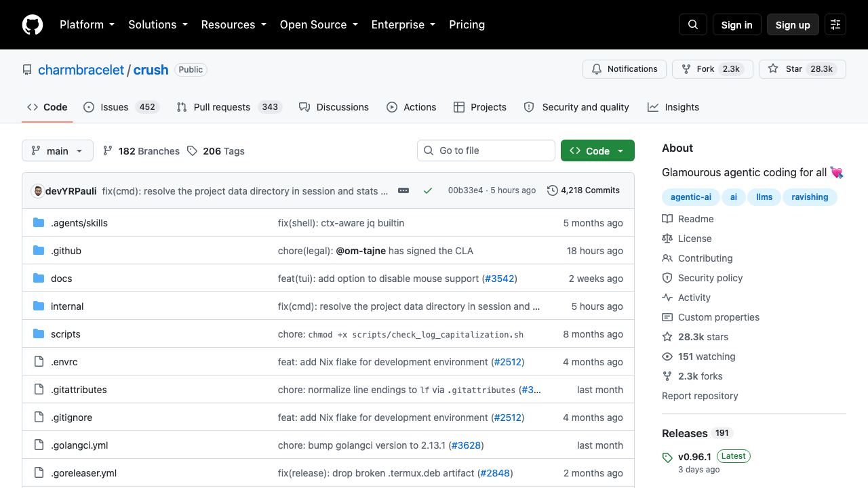Screen dimensions: 868x488
Task: Open commit hash 00b33e4
Action: tap(465, 190)
